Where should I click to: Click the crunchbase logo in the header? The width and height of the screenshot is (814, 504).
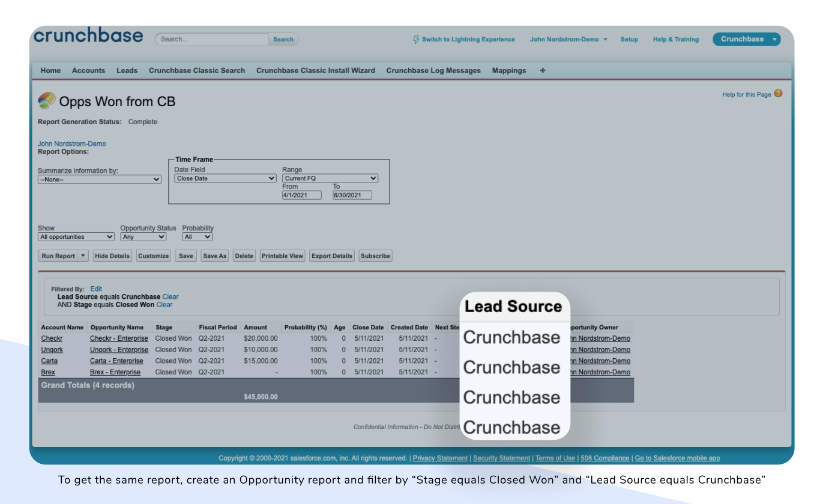(x=87, y=35)
